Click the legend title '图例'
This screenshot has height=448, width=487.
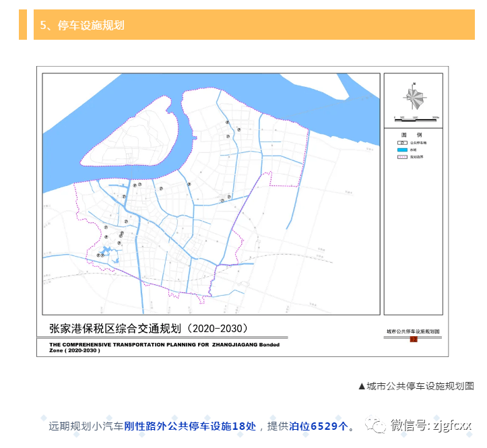coord(412,135)
